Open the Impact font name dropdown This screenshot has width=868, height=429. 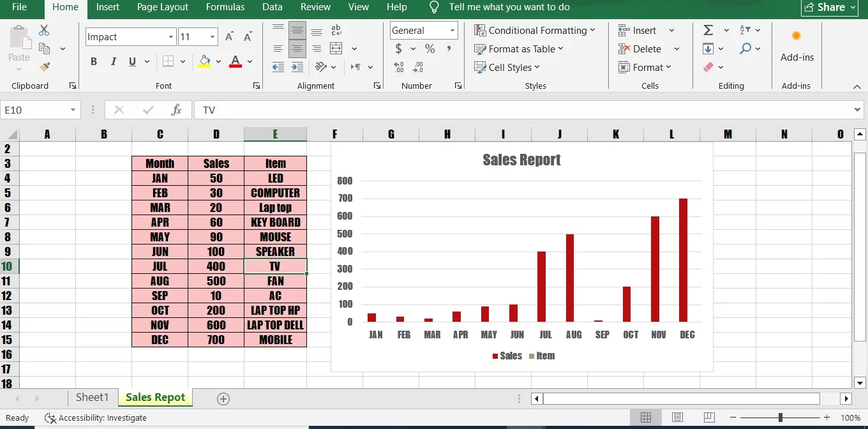[x=171, y=37]
